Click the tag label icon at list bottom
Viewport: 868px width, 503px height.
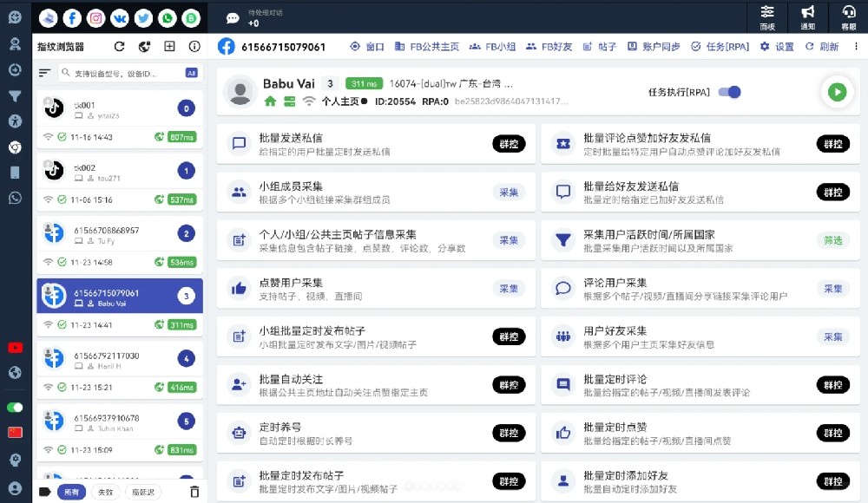coord(45,492)
